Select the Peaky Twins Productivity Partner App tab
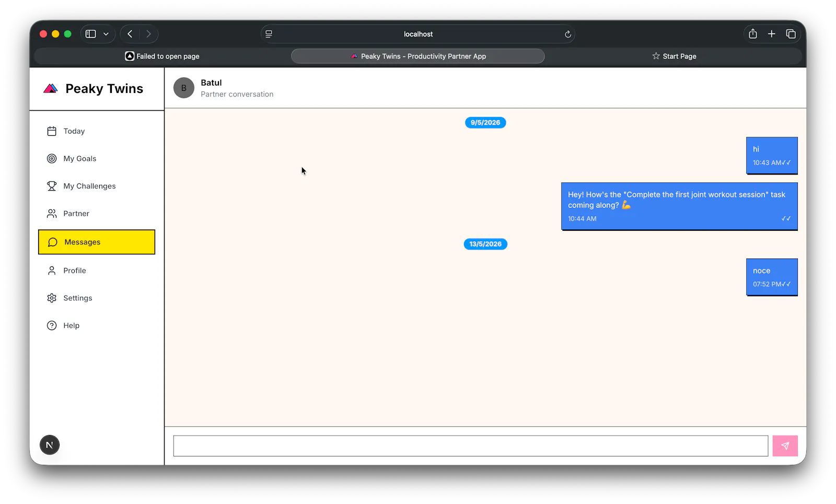The image size is (836, 504). (418, 56)
